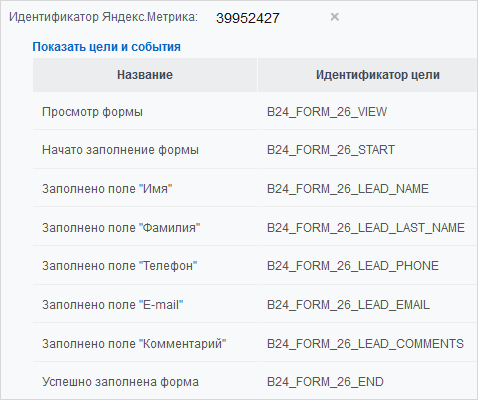Select the goal ID B24_FORM_26_LEAD_LAST_NAME

(366, 228)
